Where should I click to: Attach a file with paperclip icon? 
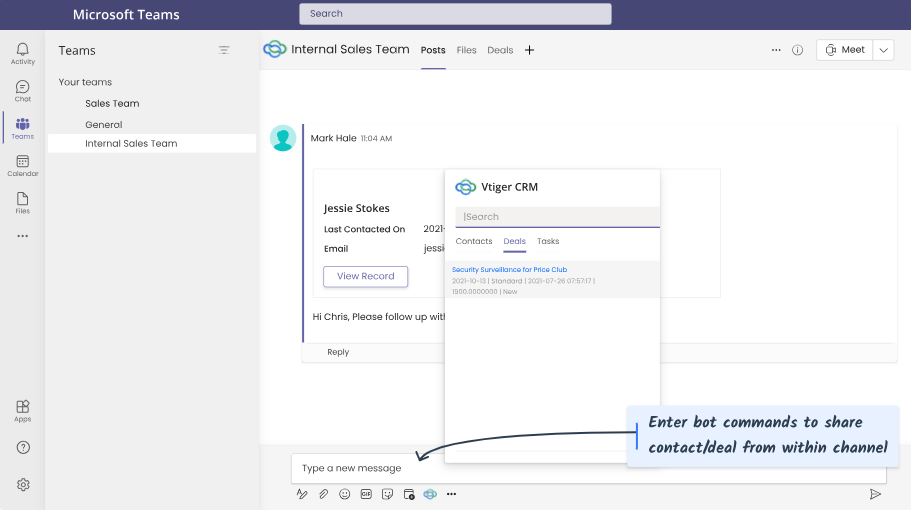tap(323, 494)
